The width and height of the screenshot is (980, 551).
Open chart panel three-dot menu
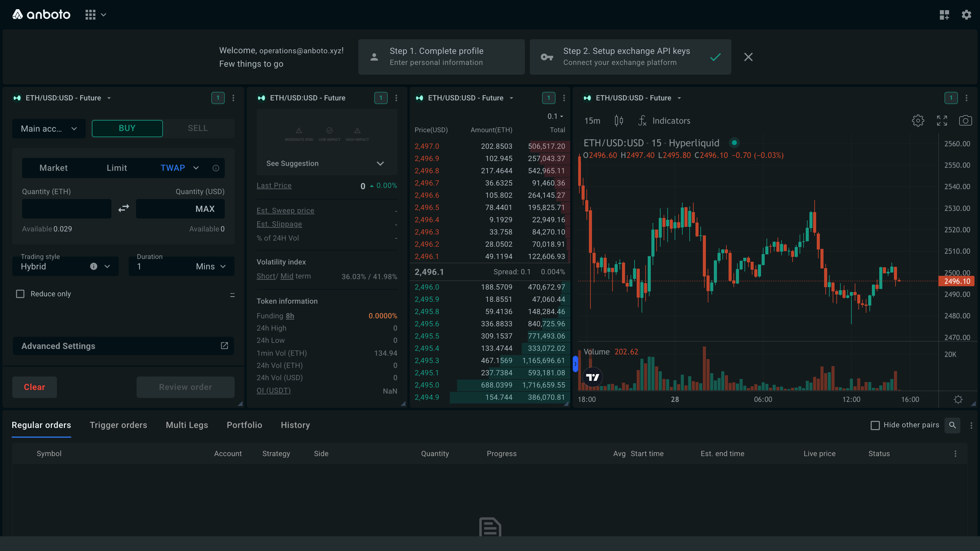[x=966, y=98]
